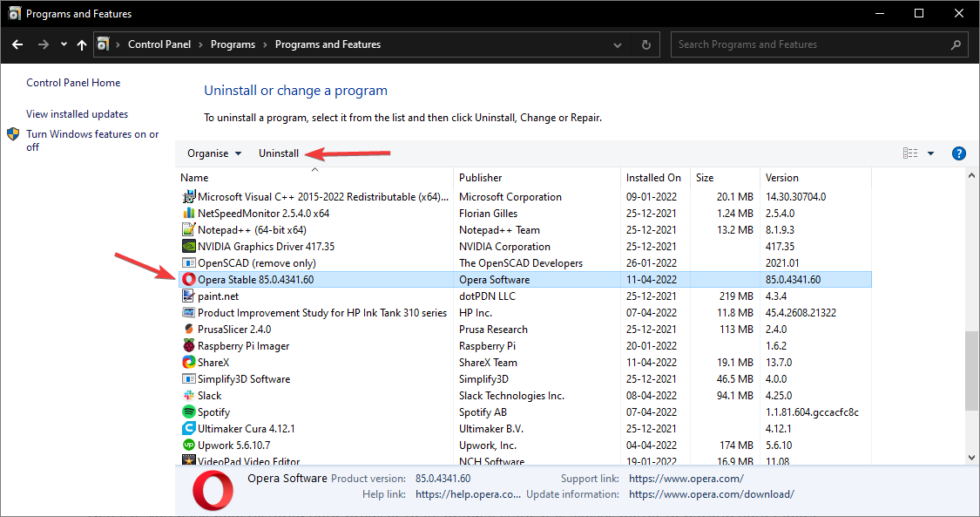980x517 pixels.
Task: Select the Upwork program icon
Action: pyautogui.click(x=189, y=446)
